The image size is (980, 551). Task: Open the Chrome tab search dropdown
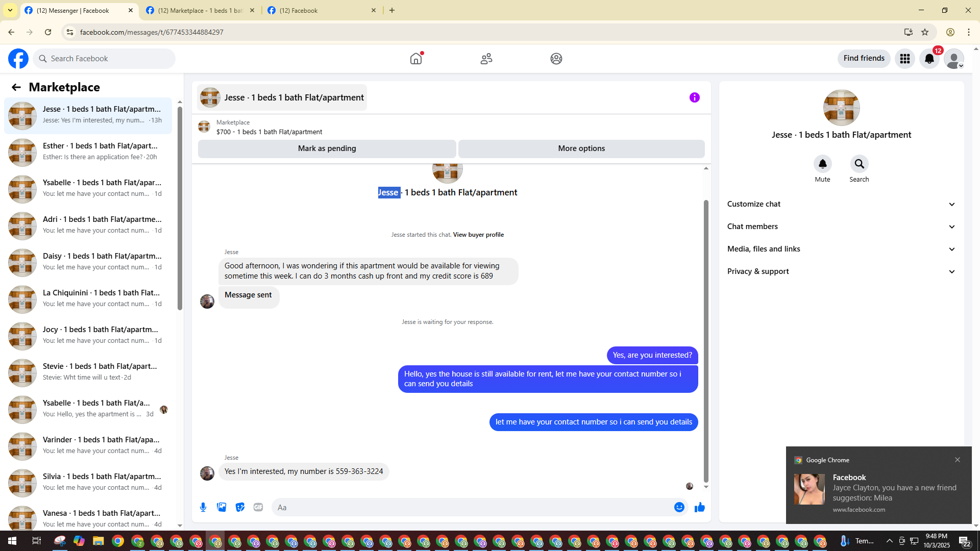coord(10,10)
